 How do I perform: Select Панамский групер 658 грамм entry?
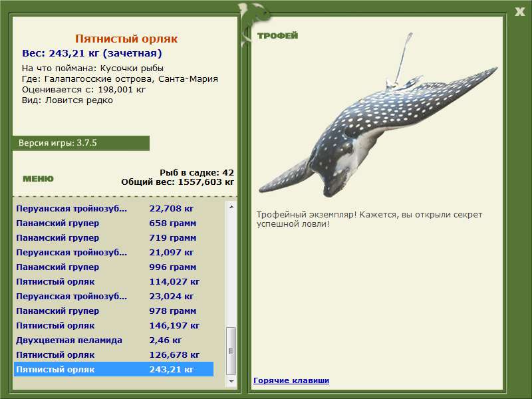114,223
